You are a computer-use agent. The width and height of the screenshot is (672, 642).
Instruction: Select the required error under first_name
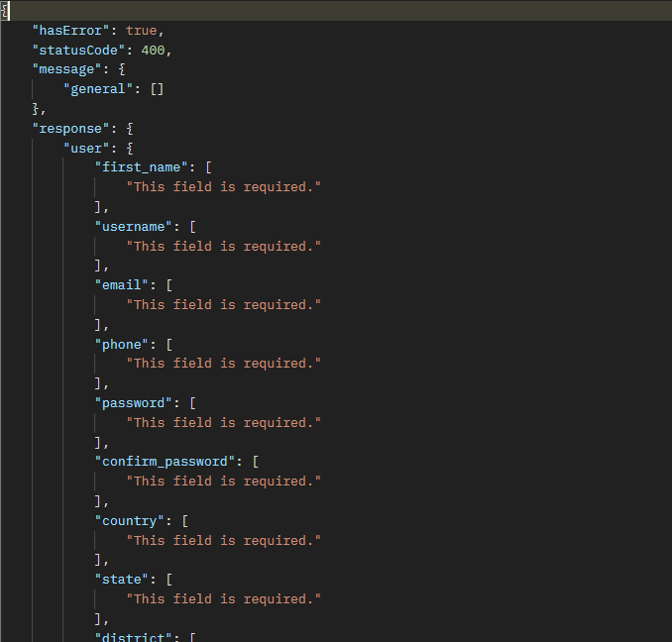[223, 186]
